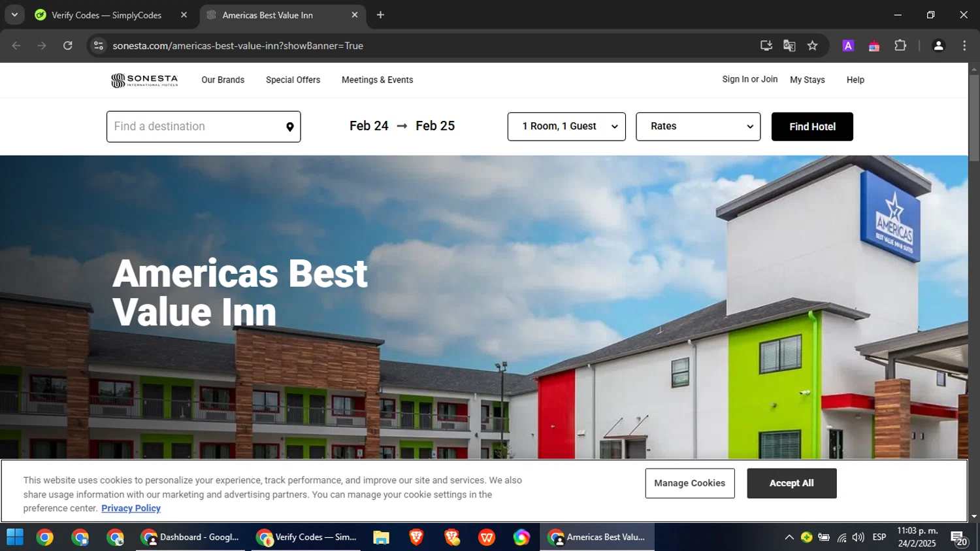Open the Special Offers menu
The width and height of the screenshot is (980, 551).
[x=293, y=80]
